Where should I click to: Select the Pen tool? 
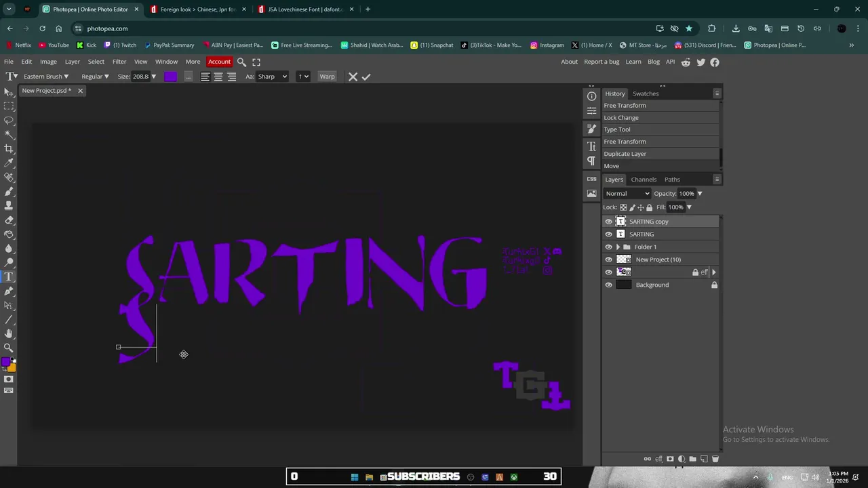(9, 291)
